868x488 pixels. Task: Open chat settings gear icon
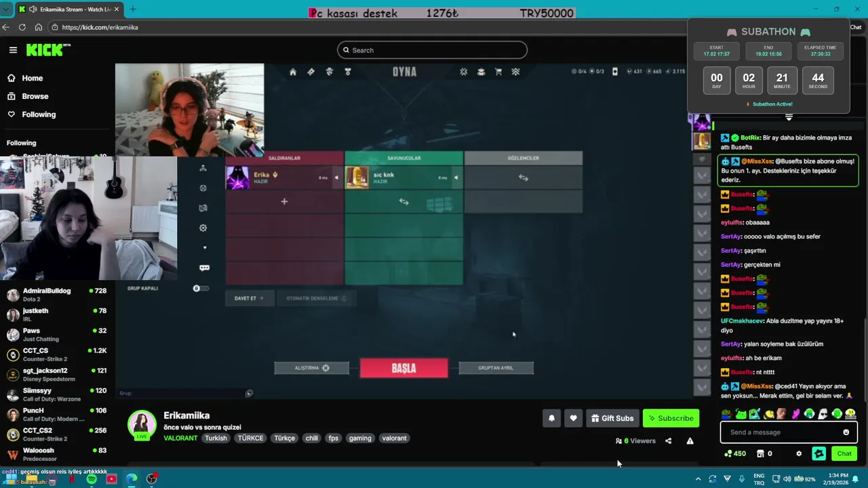point(799,453)
